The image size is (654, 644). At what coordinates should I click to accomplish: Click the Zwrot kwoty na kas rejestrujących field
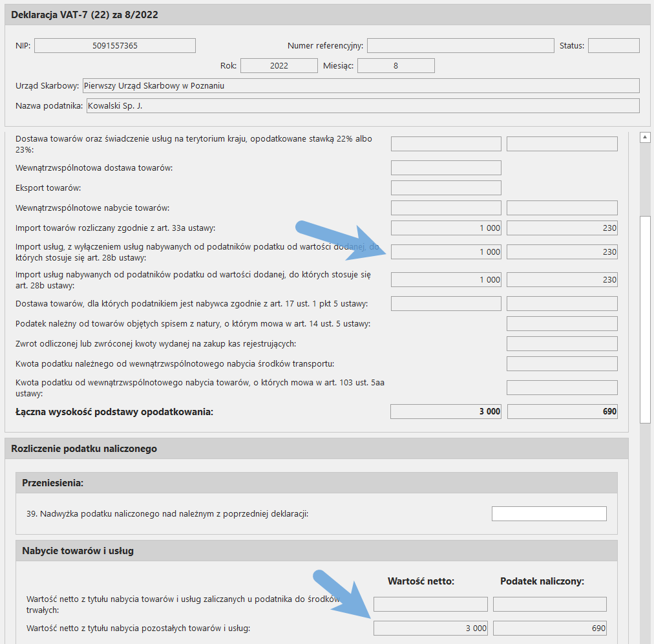562,343
